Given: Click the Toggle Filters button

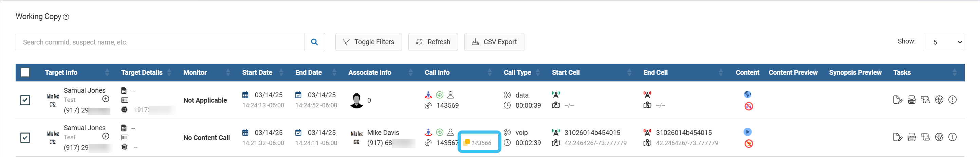Looking at the screenshot, I should (x=368, y=42).
